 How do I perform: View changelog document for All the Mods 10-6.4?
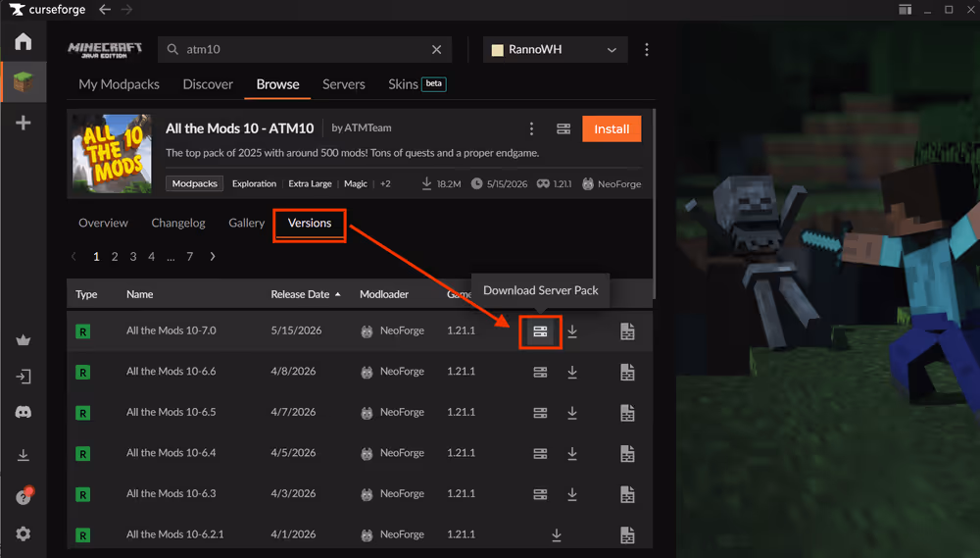[x=627, y=453]
